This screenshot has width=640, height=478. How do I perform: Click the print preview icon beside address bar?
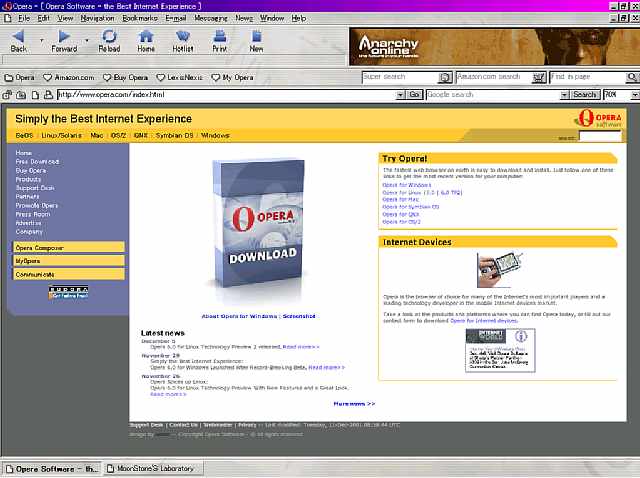tap(49, 95)
